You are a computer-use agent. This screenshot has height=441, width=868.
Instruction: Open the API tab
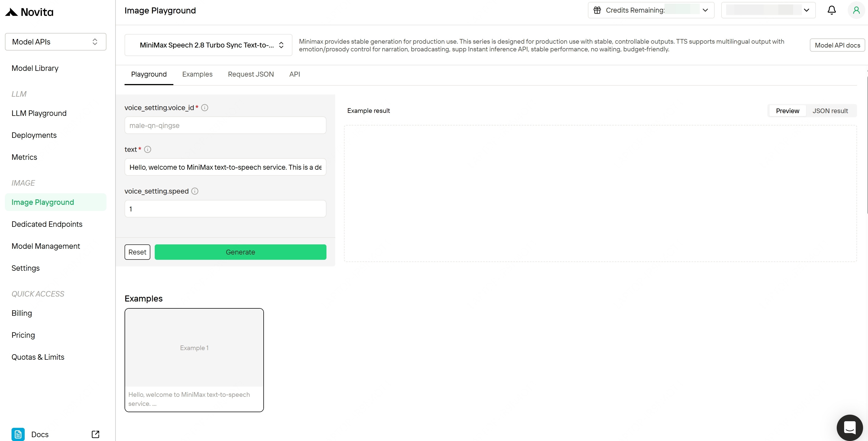click(295, 74)
